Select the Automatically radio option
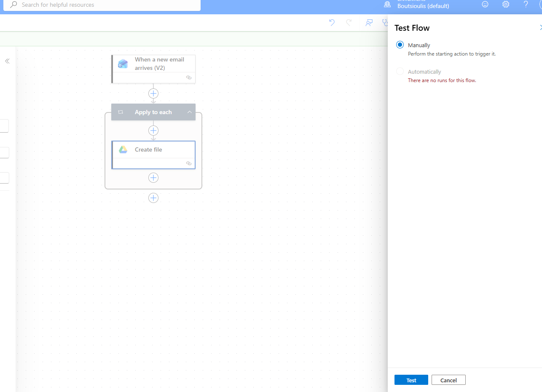Screen dimensions: 542x392 (x=400, y=72)
